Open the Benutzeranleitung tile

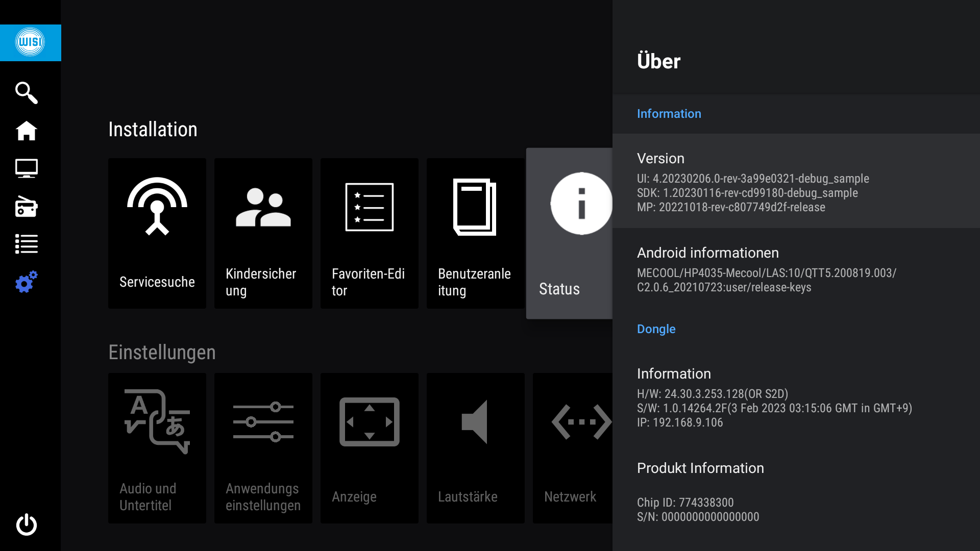[x=476, y=233]
